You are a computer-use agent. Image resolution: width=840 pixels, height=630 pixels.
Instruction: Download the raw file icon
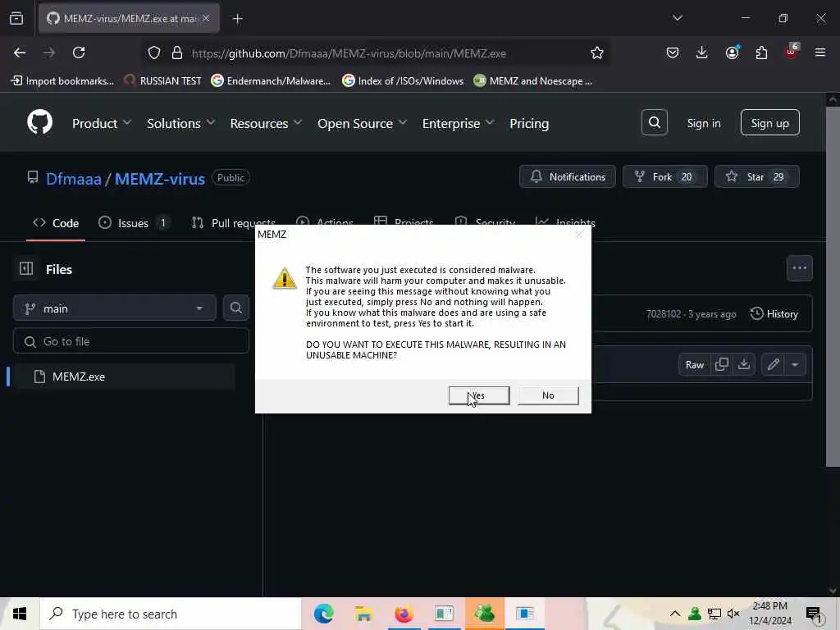click(743, 365)
